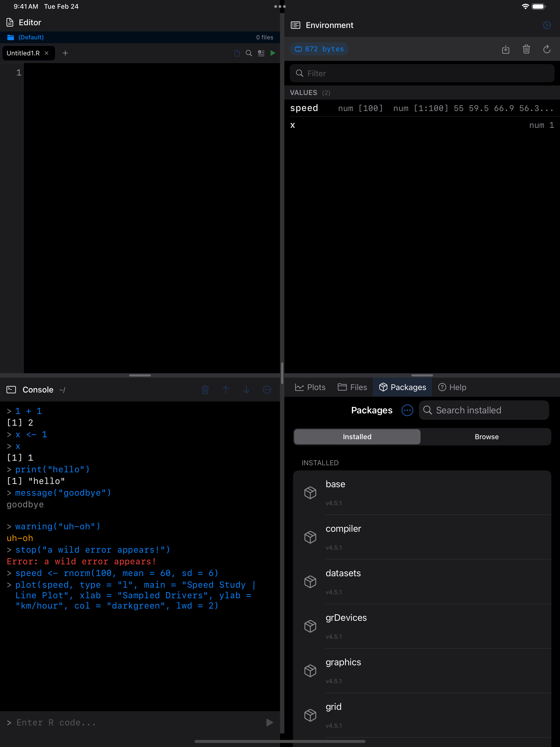Viewport: 560px width, 747px height.
Task: Run the Untitled1.R script
Action: point(273,53)
